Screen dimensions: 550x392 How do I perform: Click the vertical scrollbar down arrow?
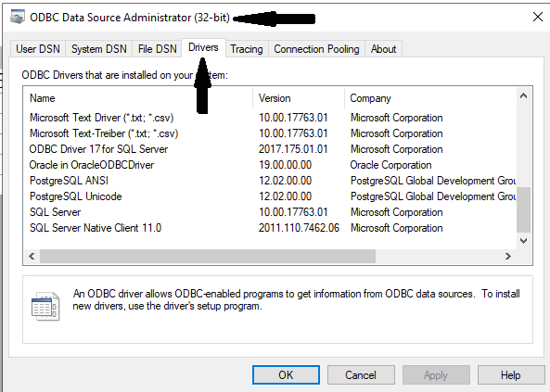(x=523, y=241)
